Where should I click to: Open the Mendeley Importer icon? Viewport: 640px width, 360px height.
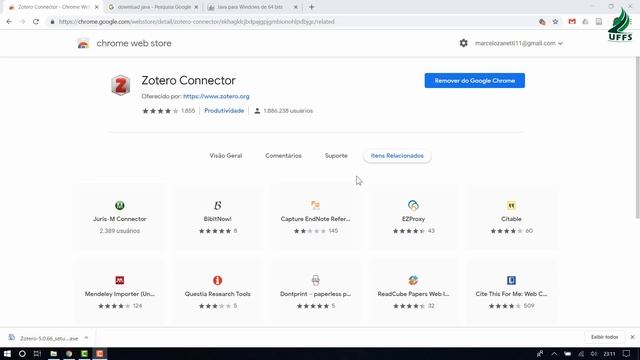(120, 280)
